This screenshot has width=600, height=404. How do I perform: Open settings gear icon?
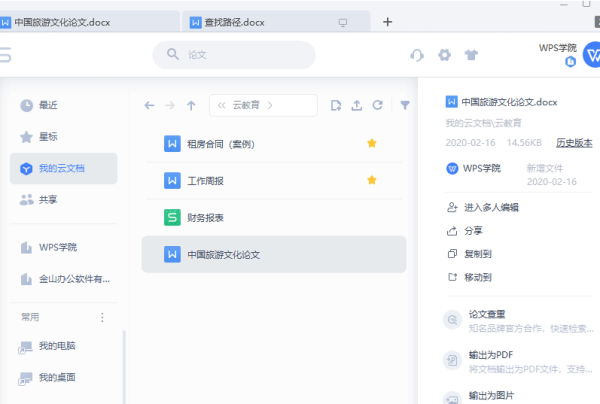point(444,55)
